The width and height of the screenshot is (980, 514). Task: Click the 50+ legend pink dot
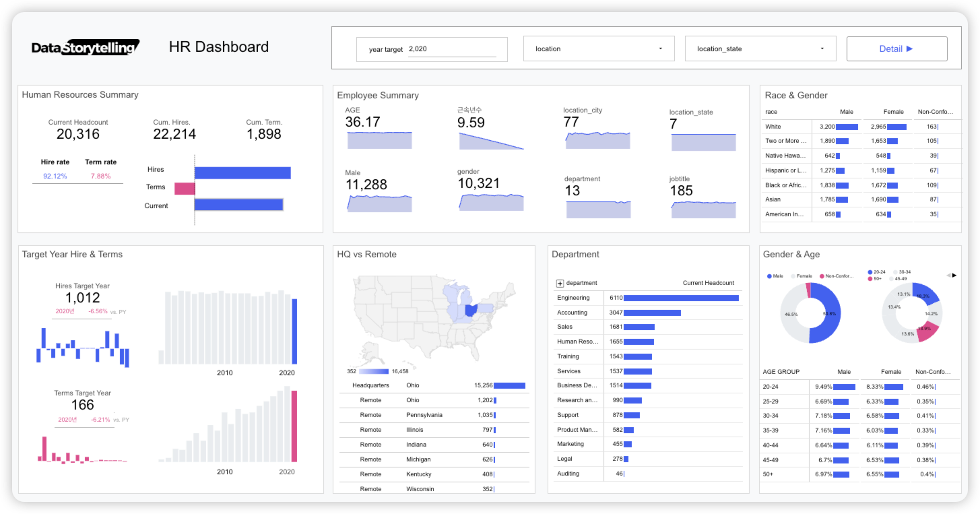coord(870,278)
